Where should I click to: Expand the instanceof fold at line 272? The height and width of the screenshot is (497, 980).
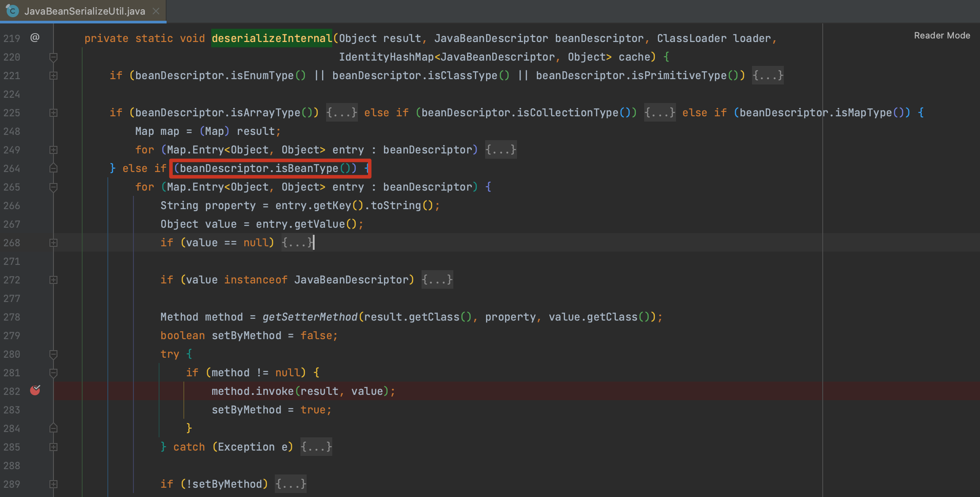point(53,280)
